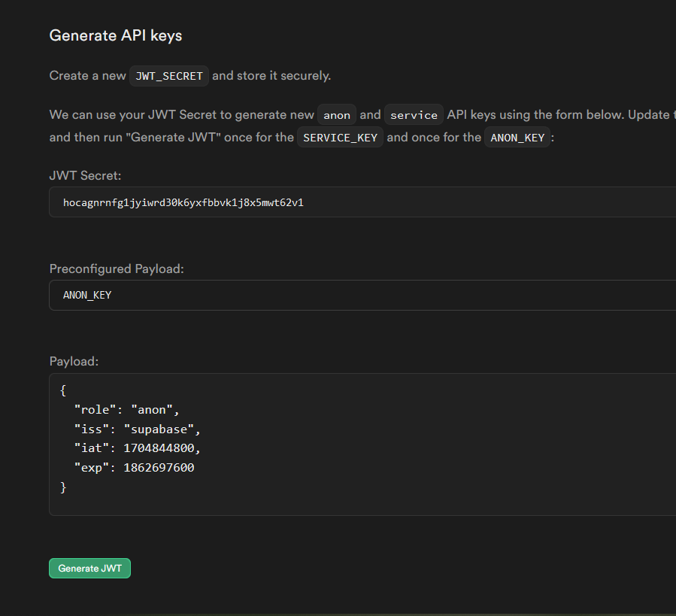The width and height of the screenshot is (676, 616).
Task: Click the "Preconfigured Payload:" label
Action: [x=117, y=269]
